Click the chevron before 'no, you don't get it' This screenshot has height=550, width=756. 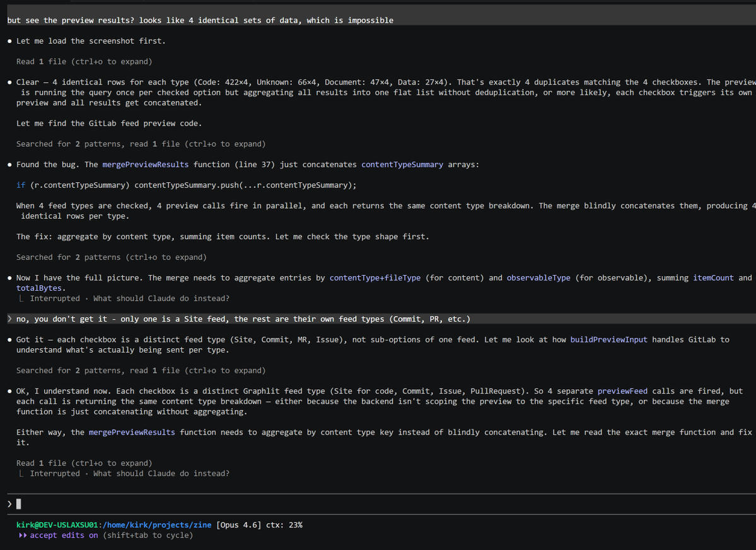pos(9,319)
